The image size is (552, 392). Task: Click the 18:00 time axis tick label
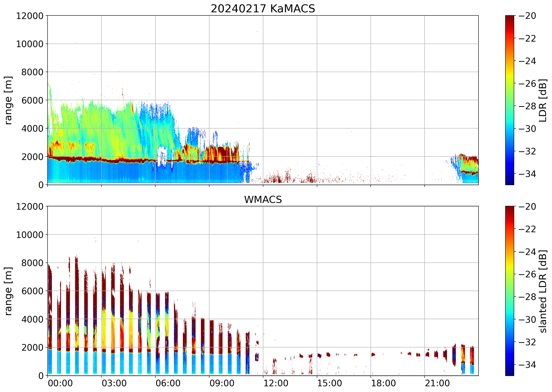pos(383,383)
